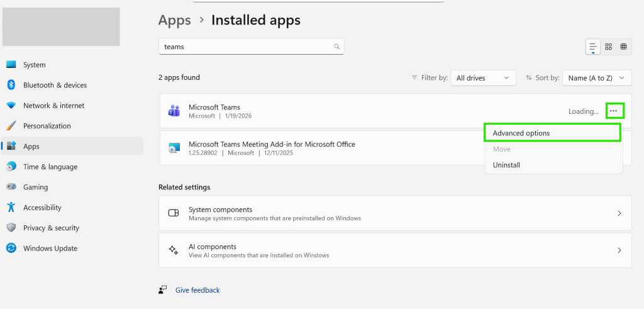
Task: Click the Network Wi-Fi icon
Action: coord(11,106)
